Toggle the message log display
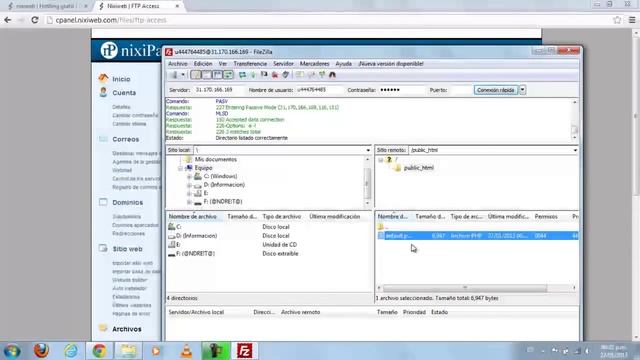 [196, 75]
